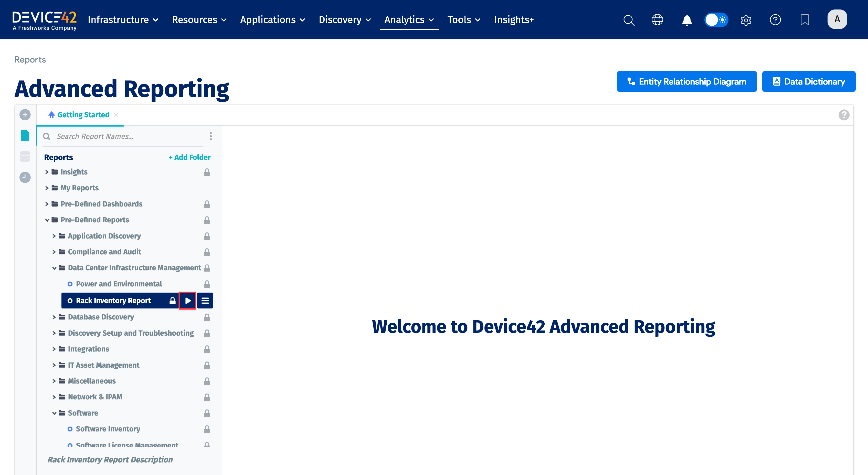Open the Tools menu
The height and width of the screenshot is (475, 868).
[x=464, y=20]
